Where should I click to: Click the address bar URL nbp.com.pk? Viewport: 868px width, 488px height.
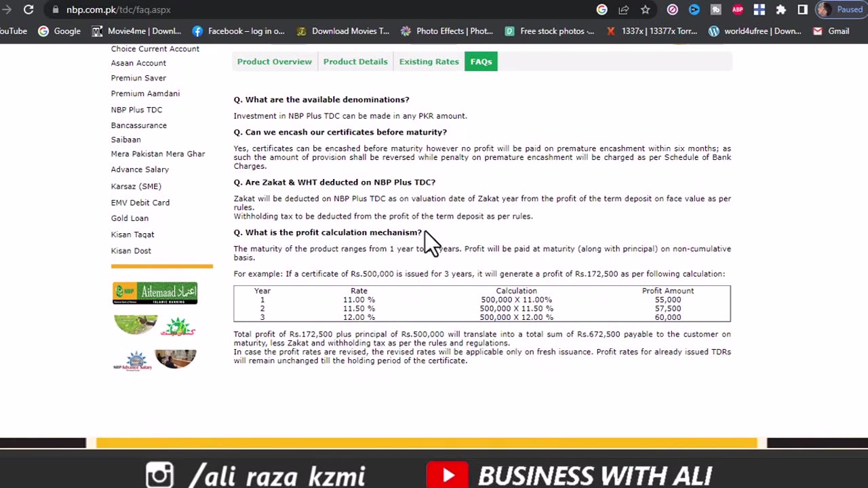pos(119,9)
